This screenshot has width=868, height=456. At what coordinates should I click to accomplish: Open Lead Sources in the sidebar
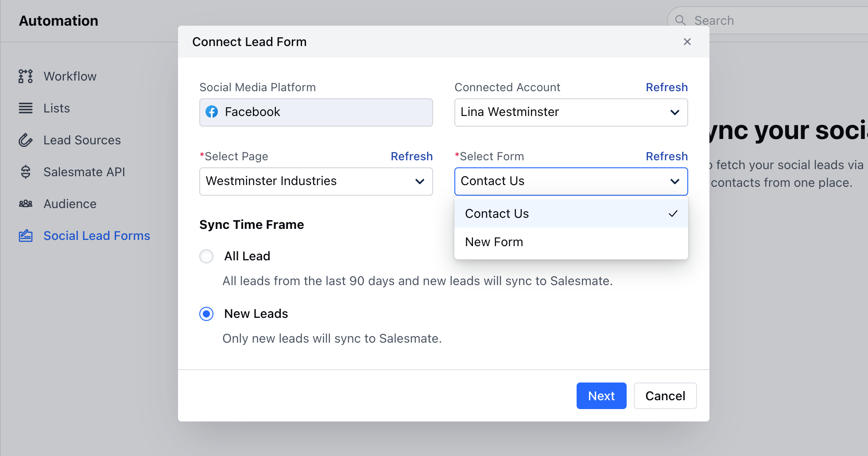tap(82, 140)
